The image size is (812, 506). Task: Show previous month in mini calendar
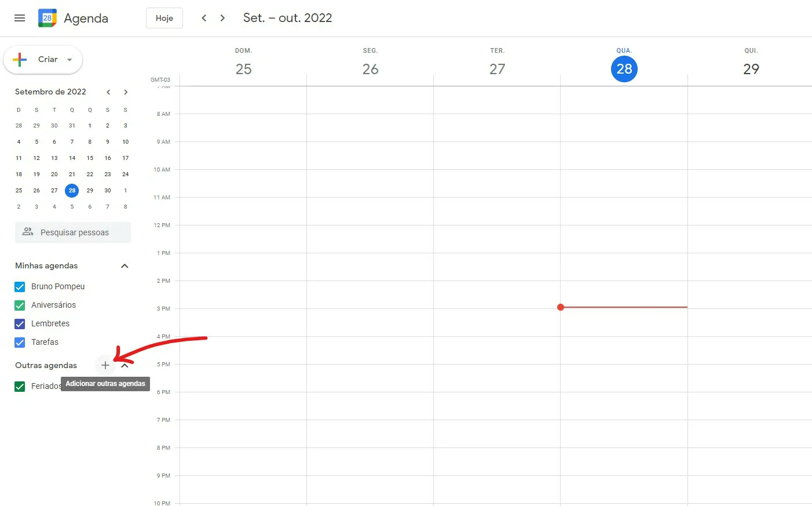tap(108, 92)
